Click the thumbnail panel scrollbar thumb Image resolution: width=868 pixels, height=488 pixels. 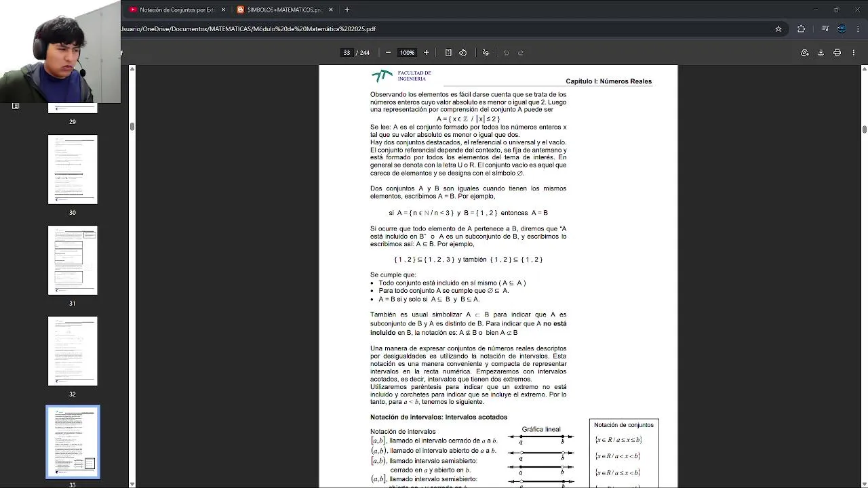(x=132, y=127)
